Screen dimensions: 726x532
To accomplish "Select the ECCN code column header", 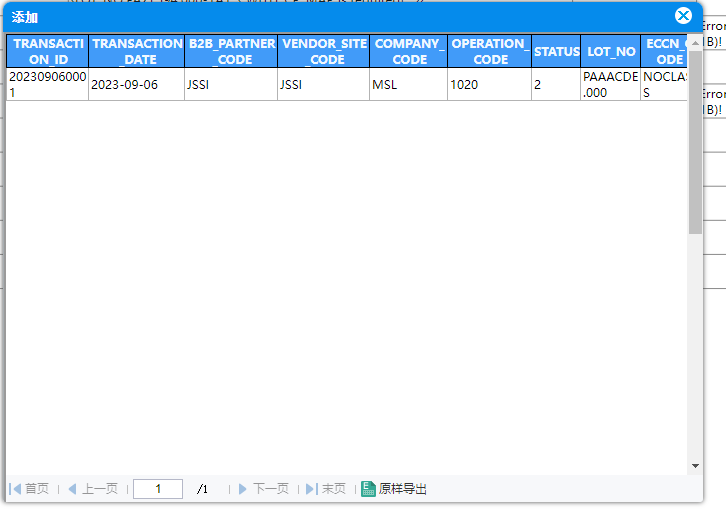I will [x=664, y=51].
